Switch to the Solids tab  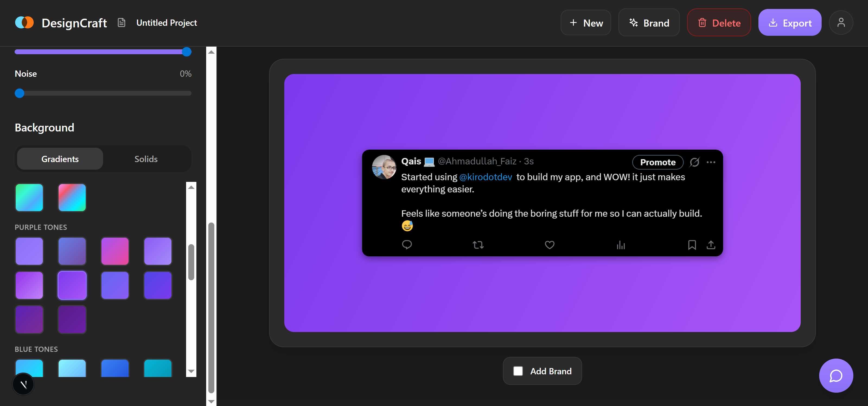(146, 159)
